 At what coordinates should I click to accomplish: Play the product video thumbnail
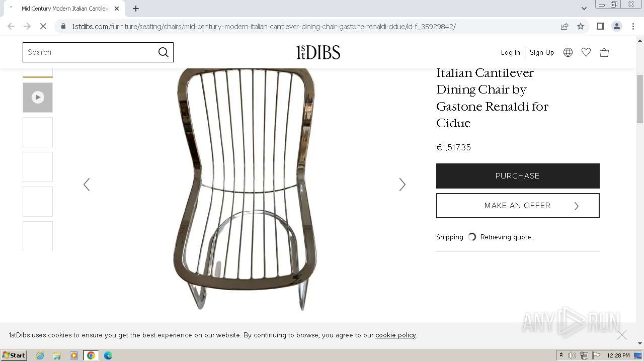[x=38, y=98]
